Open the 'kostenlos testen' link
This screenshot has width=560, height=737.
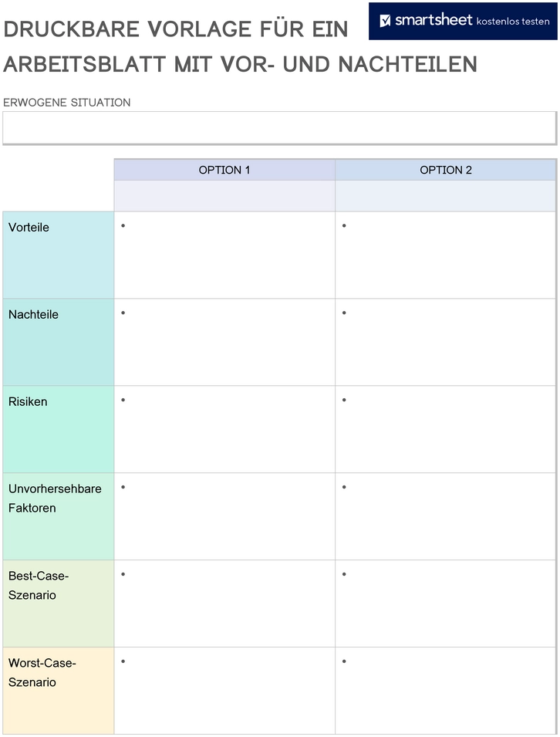(x=512, y=21)
